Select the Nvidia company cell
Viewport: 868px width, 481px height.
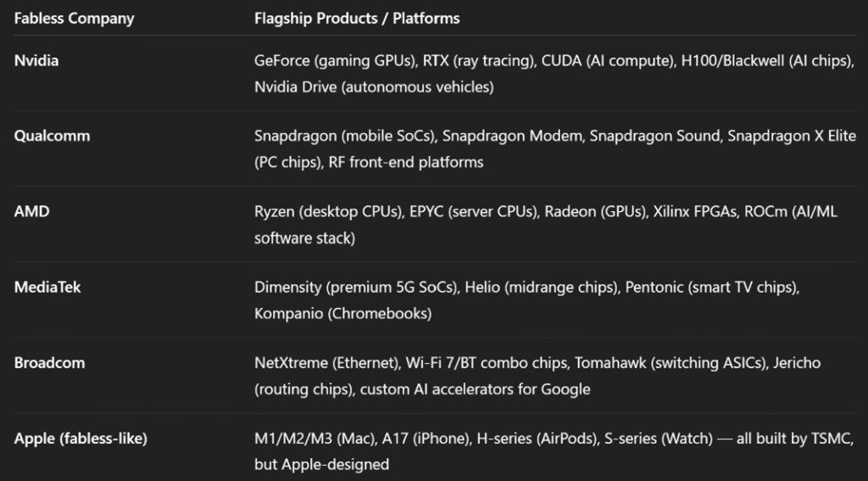[36, 61]
